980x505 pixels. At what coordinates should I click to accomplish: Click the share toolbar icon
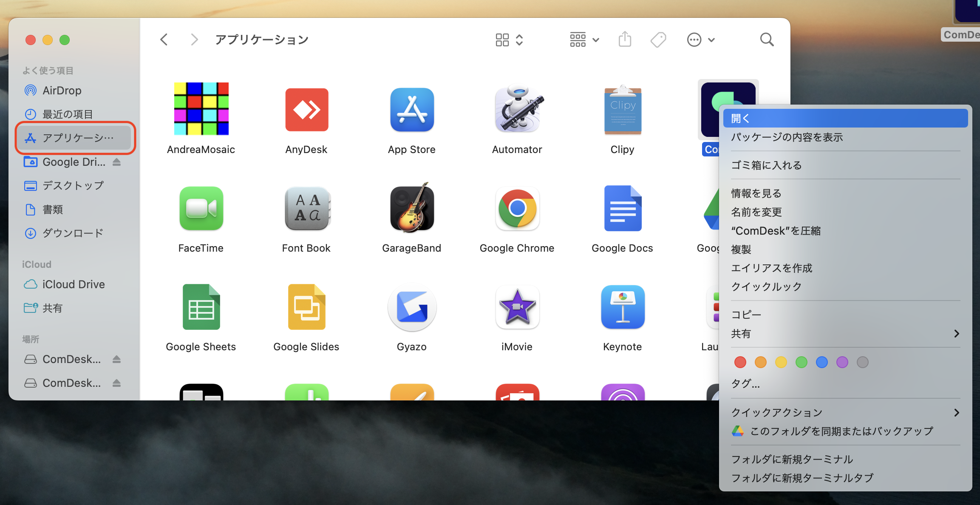(625, 40)
